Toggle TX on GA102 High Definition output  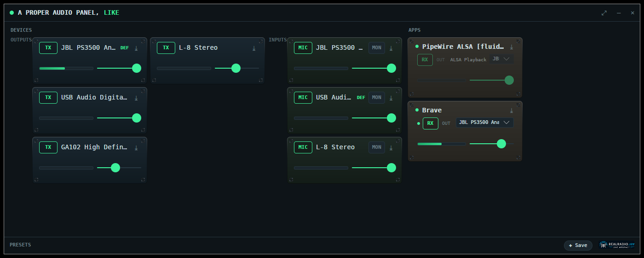48,147
